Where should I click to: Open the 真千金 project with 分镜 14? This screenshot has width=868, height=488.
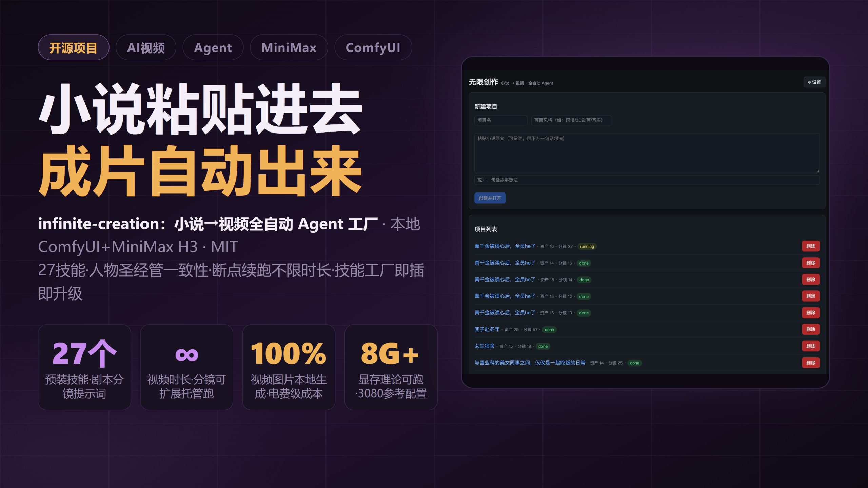(x=505, y=280)
